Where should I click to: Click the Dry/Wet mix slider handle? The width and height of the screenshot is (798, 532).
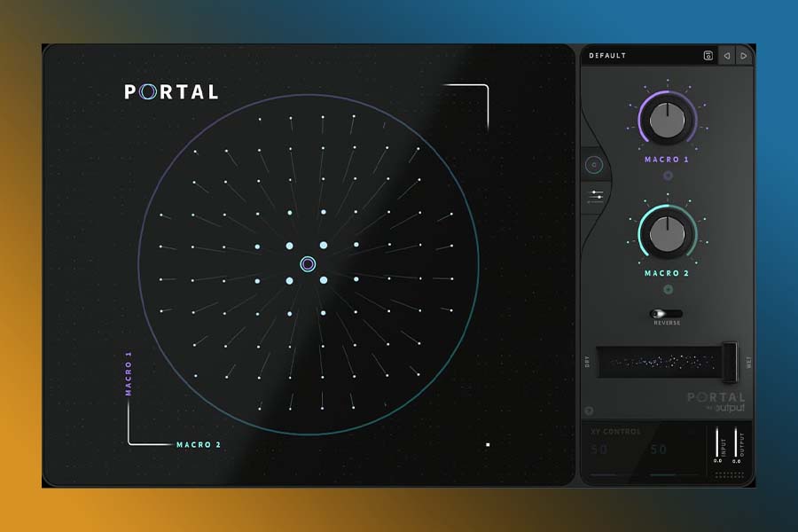[x=730, y=362]
